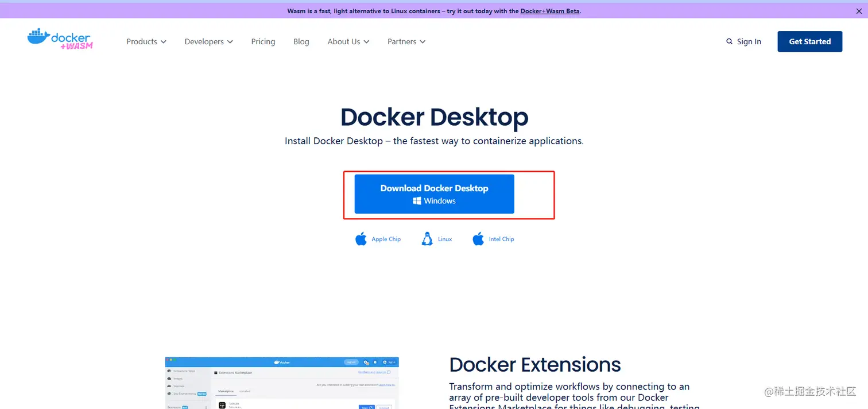This screenshot has height=409, width=868.
Task: Click the Sign In link
Action: 749,41
